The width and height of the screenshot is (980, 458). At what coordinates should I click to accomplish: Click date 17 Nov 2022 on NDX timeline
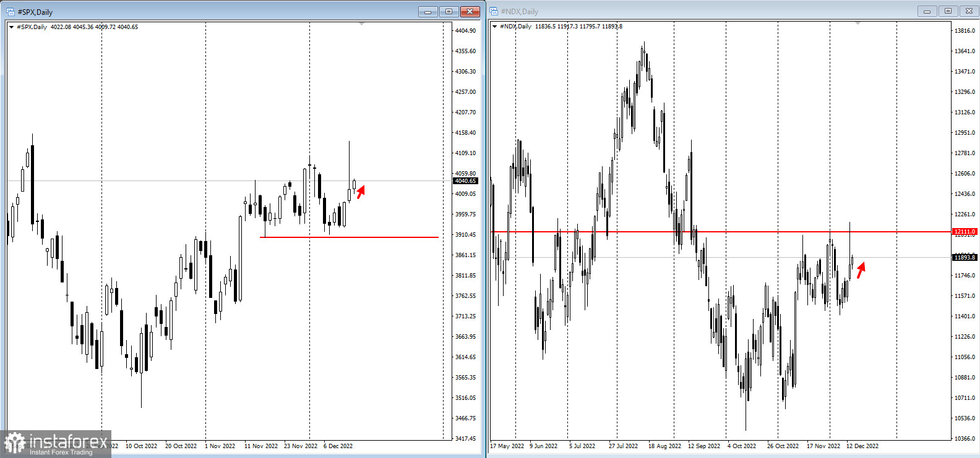[x=823, y=446]
